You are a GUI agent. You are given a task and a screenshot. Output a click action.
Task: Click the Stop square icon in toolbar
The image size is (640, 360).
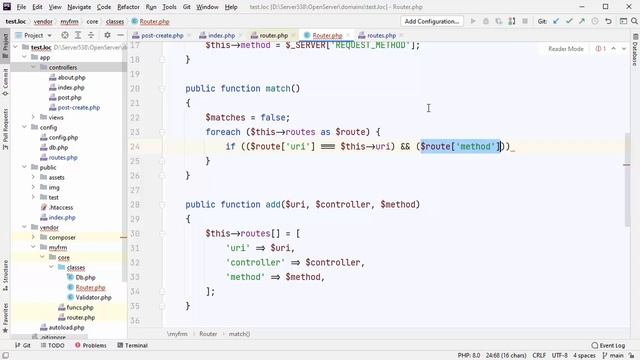click(525, 21)
